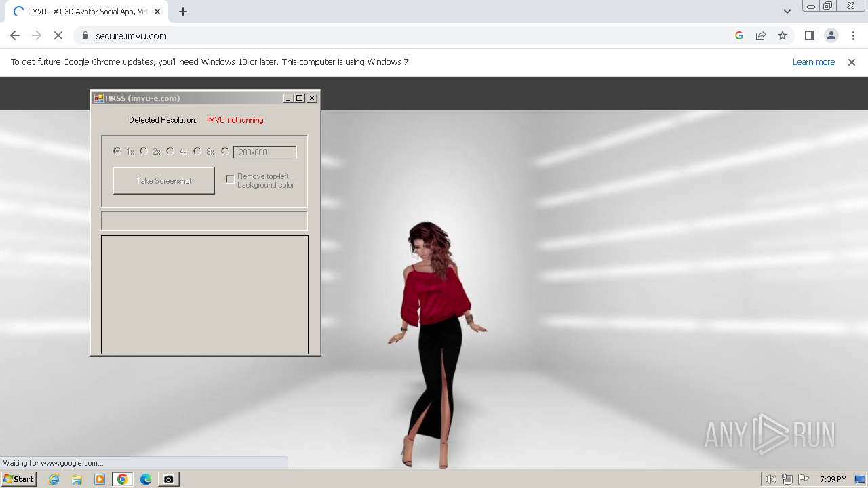
Task: Open Windows Media Player from taskbar
Action: [x=100, y=479]
